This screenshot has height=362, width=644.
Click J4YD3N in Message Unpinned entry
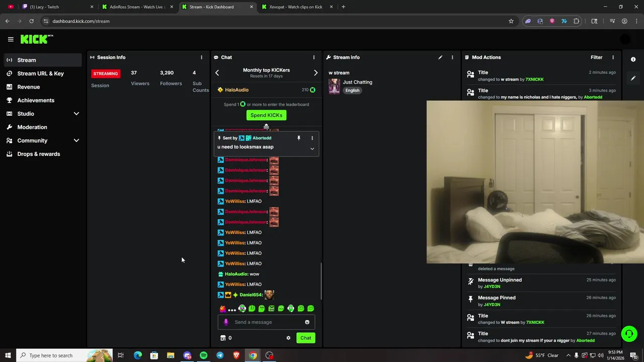pyautogui.click(x=492, y=287)
